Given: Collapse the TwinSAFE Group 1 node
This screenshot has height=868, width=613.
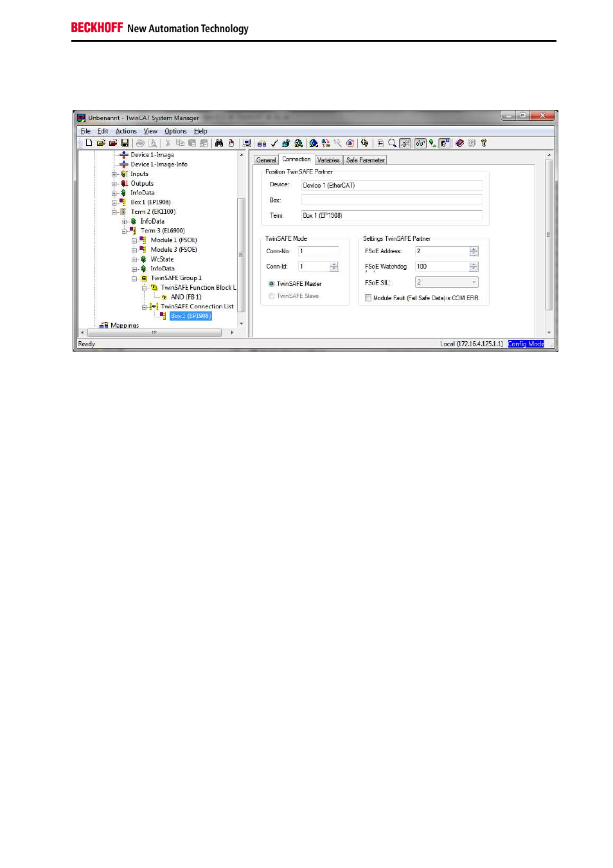Looking at the screenshot, I should tap(134, 278).
